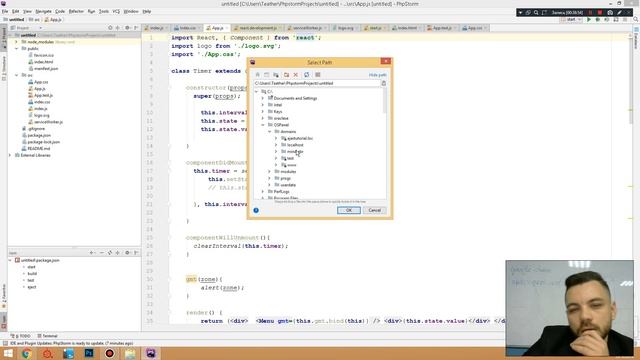This screenshot has height=360, width=640.
Task: Expand the Intel folder arrow
Action: coord(263,105)
